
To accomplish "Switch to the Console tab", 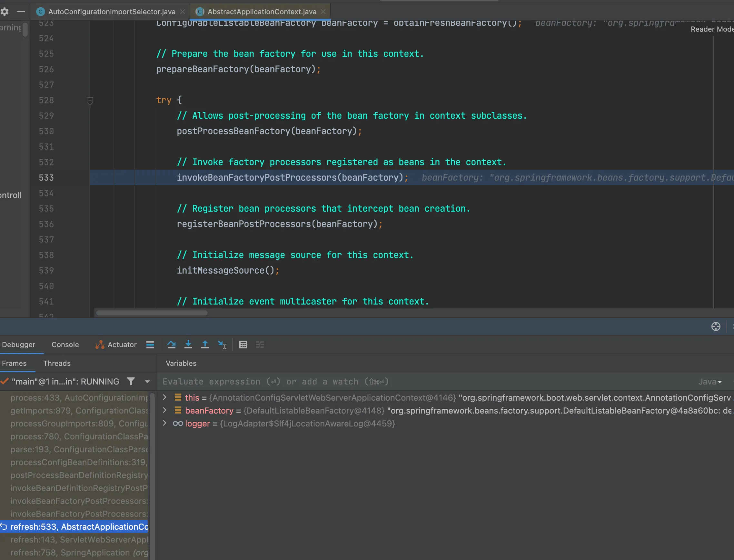I will (65, 344).
